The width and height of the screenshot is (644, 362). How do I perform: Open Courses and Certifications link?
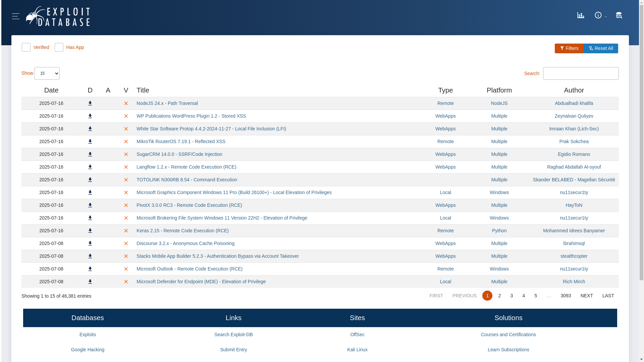coord(508,335)
